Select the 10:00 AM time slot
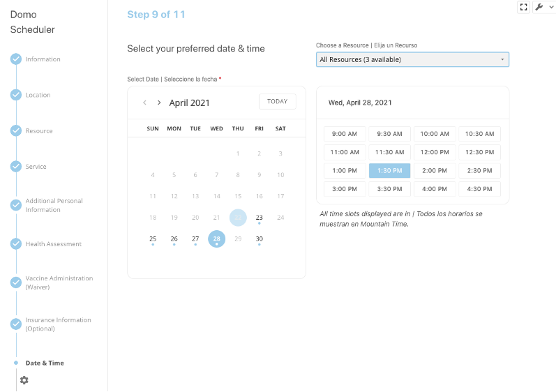 pyautogui.click(x=435, y=134)
